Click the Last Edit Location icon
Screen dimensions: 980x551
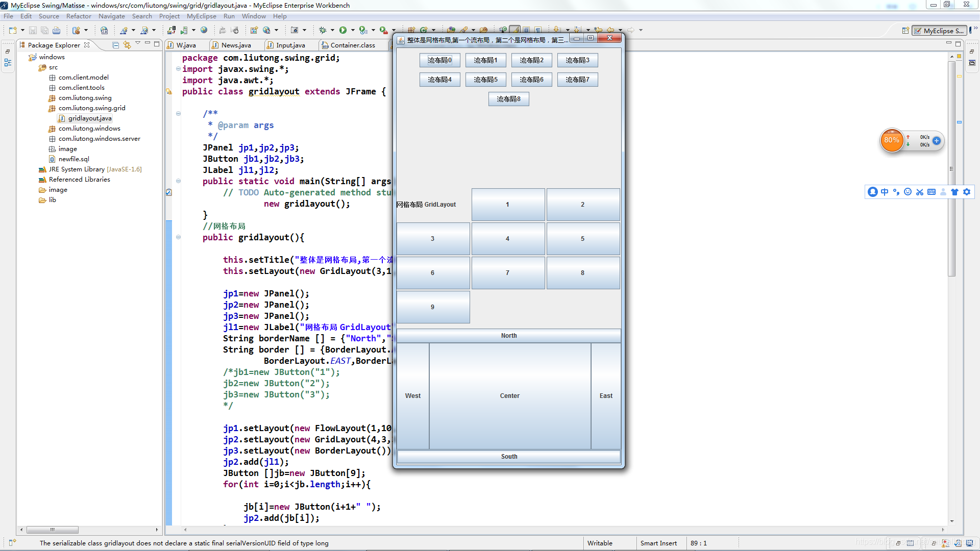598,30
